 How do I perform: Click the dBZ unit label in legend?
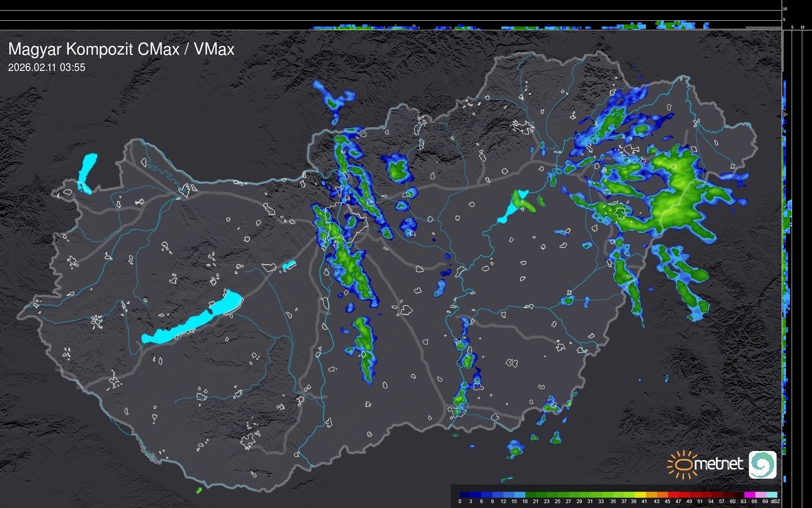775,501
